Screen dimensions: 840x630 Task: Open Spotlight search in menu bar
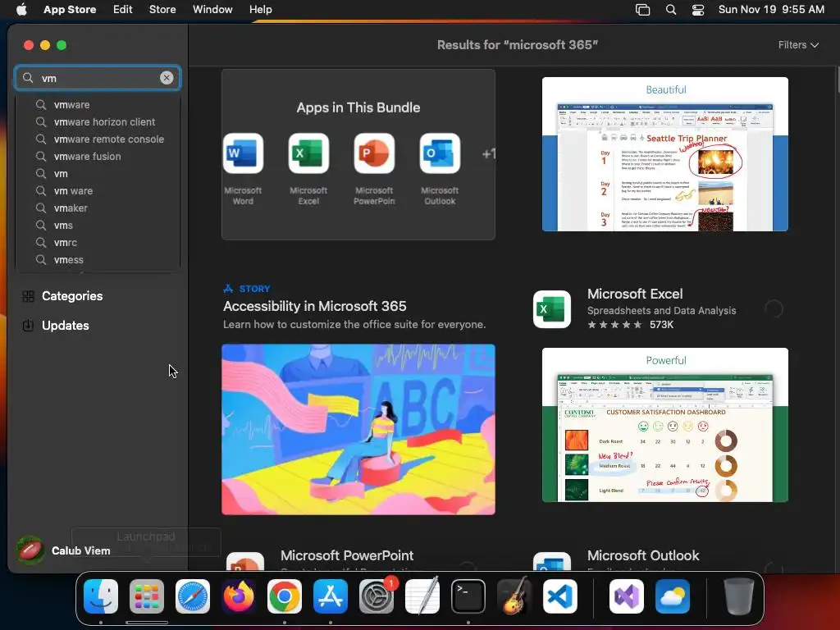(671, 10)
